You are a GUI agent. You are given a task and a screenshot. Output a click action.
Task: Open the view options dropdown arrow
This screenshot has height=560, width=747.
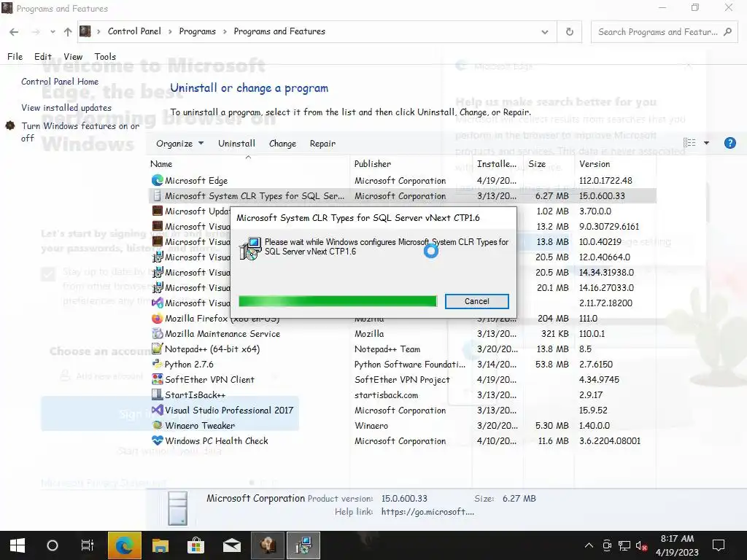point(706,143)
